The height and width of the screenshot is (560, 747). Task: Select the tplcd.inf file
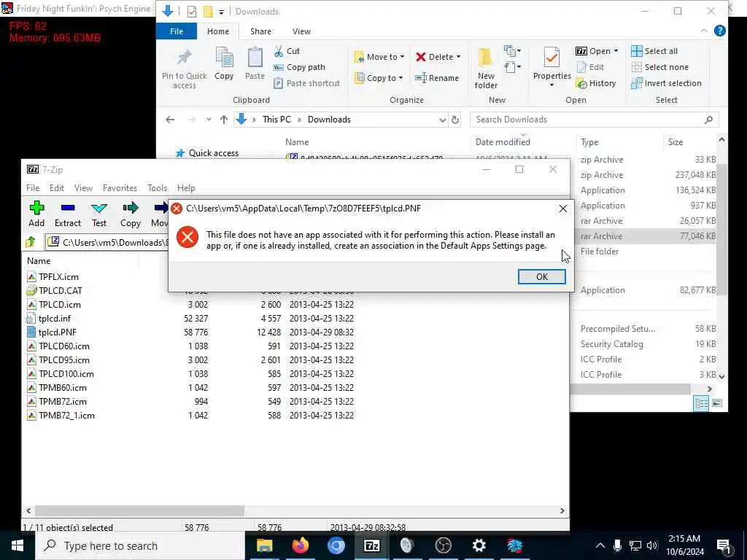coord(55,318)
